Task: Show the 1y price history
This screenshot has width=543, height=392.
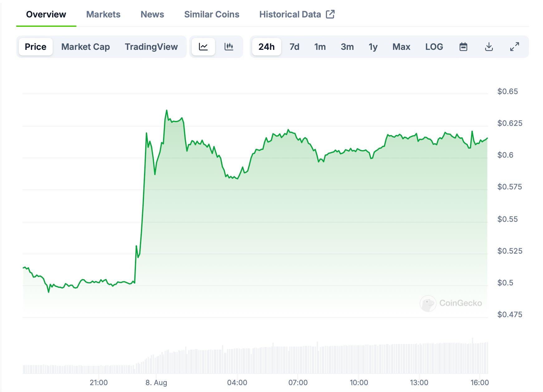Action: coord(372,46)
